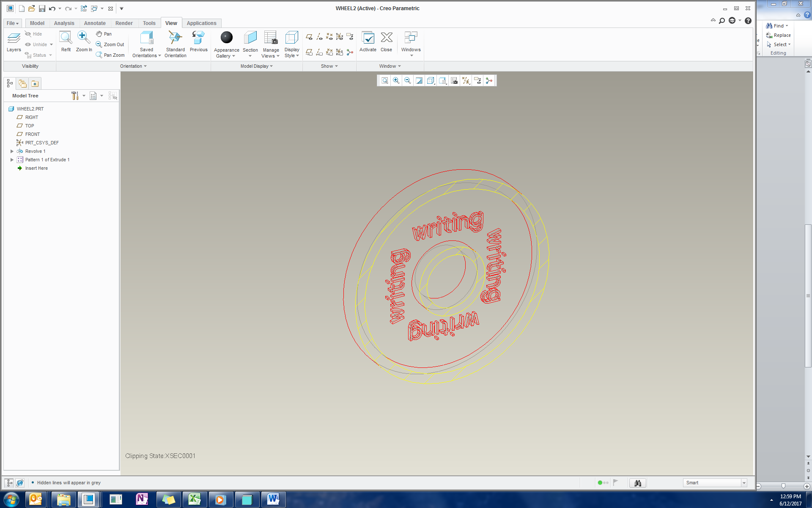Click Select in the Word window
Viewport: 812px width, 508px height.
pos(778,44)
